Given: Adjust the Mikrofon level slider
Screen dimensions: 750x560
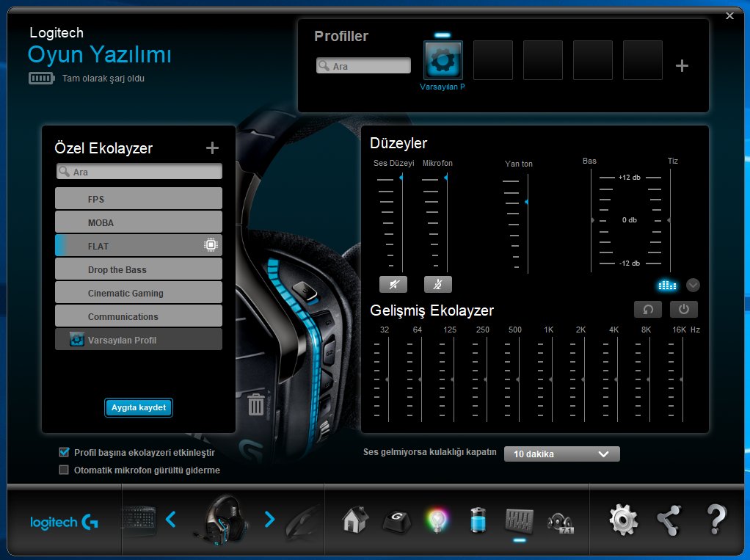Looking at the screenshot, I should [446, 178].
